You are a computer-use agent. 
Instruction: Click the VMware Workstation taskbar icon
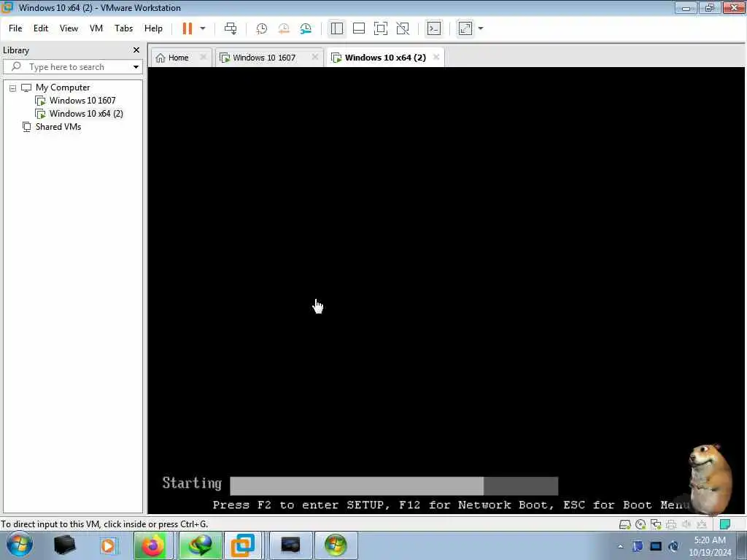(x=243, y=545)
